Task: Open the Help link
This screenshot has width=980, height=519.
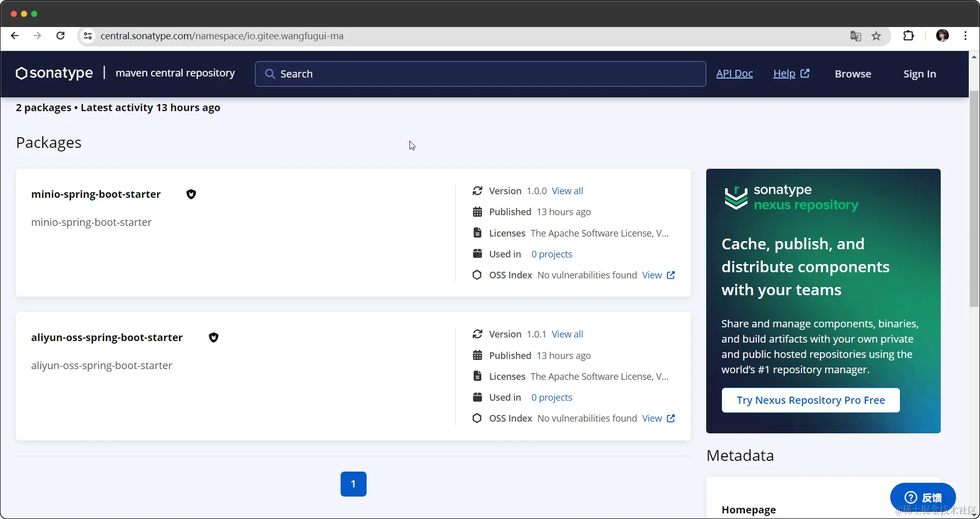Action: coord(784,73)
